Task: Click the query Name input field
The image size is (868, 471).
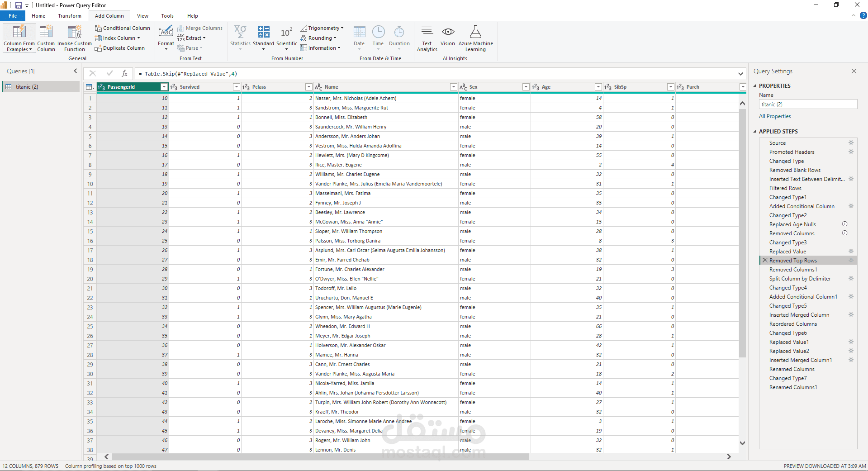Action: click(x=808, y=105)
